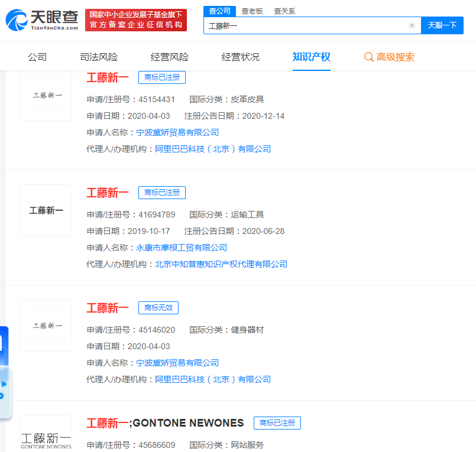
Task: Switch to the 查公司 search tab
Action: pyautogui.click(x=219, y=11)
